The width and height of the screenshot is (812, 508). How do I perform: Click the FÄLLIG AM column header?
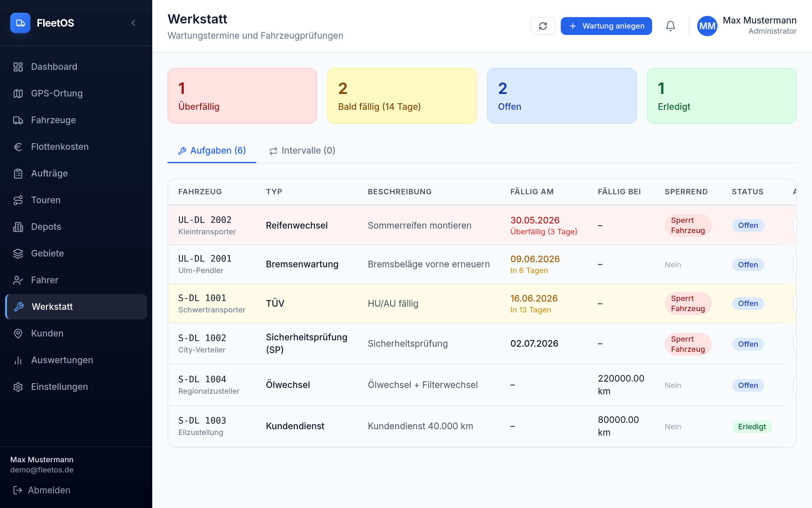(532, 192)
